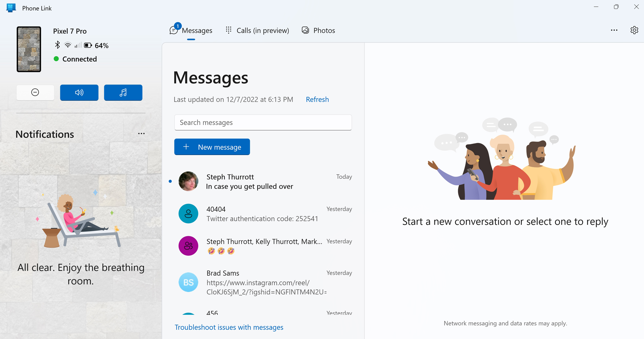Toggle the audio player music note button

point(123,92)
